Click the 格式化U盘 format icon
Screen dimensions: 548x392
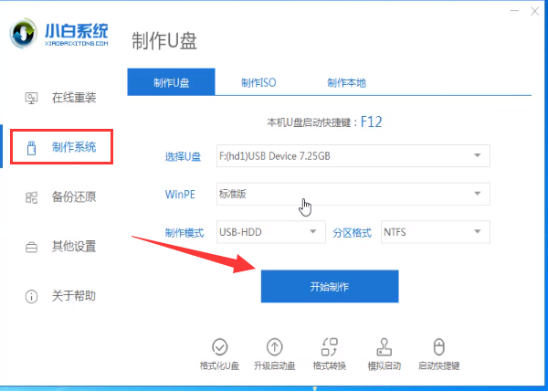(220, 346)
